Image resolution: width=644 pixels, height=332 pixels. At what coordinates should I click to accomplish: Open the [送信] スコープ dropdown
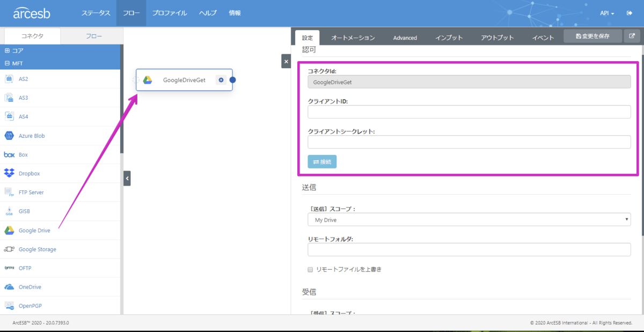(x=469, y=219)
